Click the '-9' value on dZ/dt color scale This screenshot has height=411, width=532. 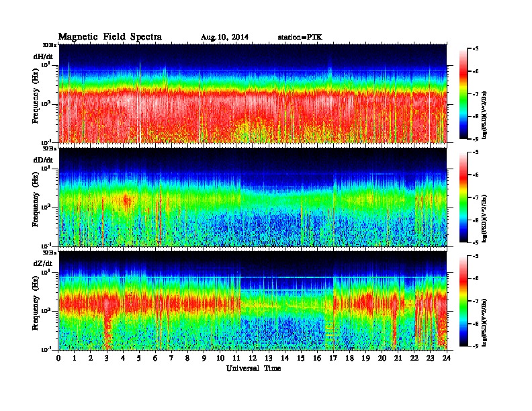(x=476, y=346)
